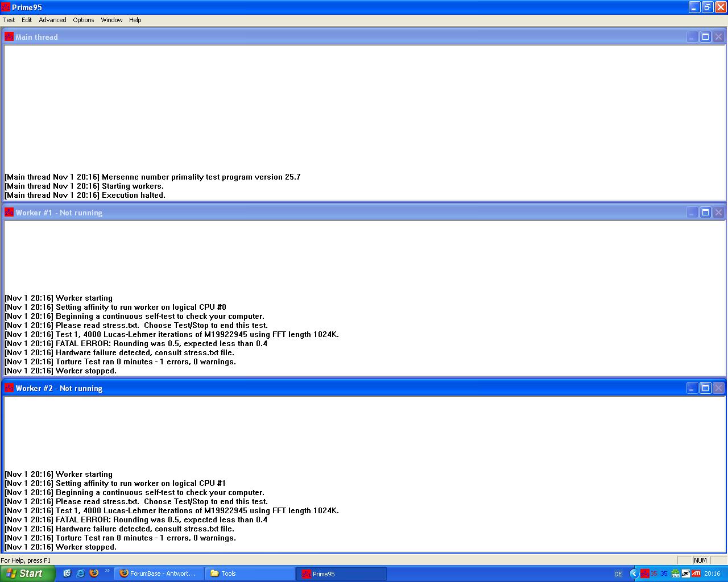This screenshot has width=728, height=582.
Task: Open the Options menu
Action: [x=84, y=20]
